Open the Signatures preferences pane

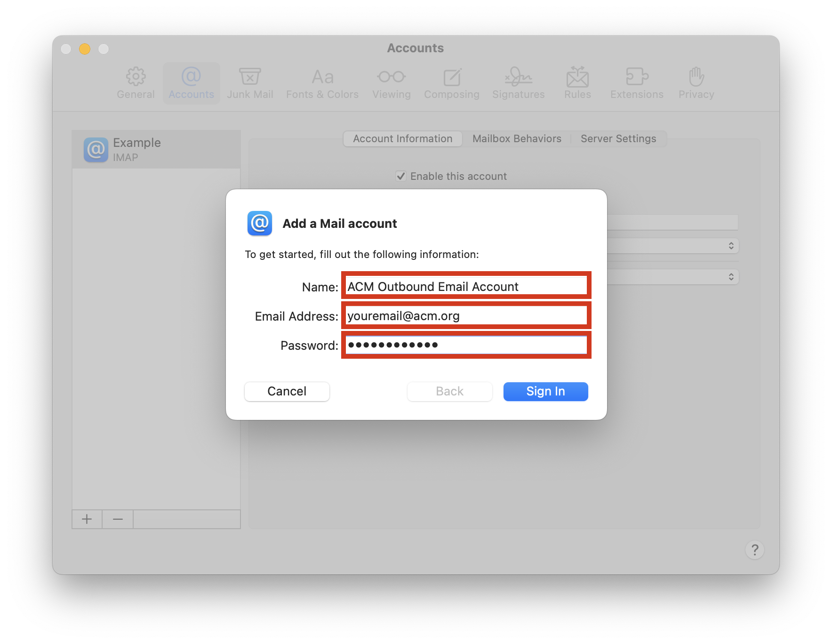pos(519,83)
